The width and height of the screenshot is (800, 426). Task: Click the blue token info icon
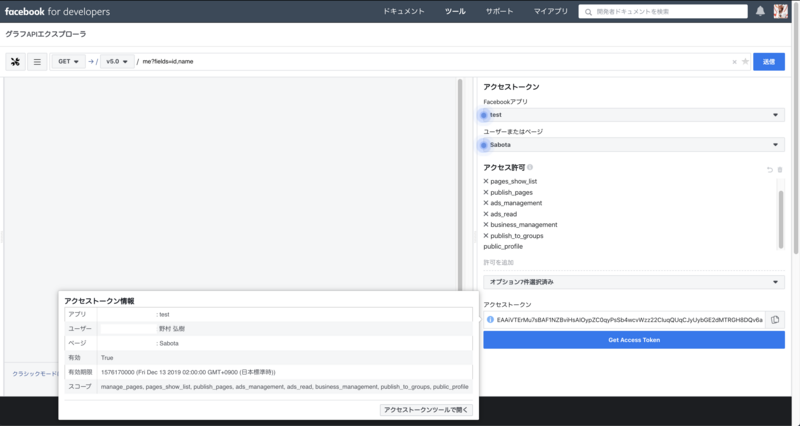tap(490, 320)
